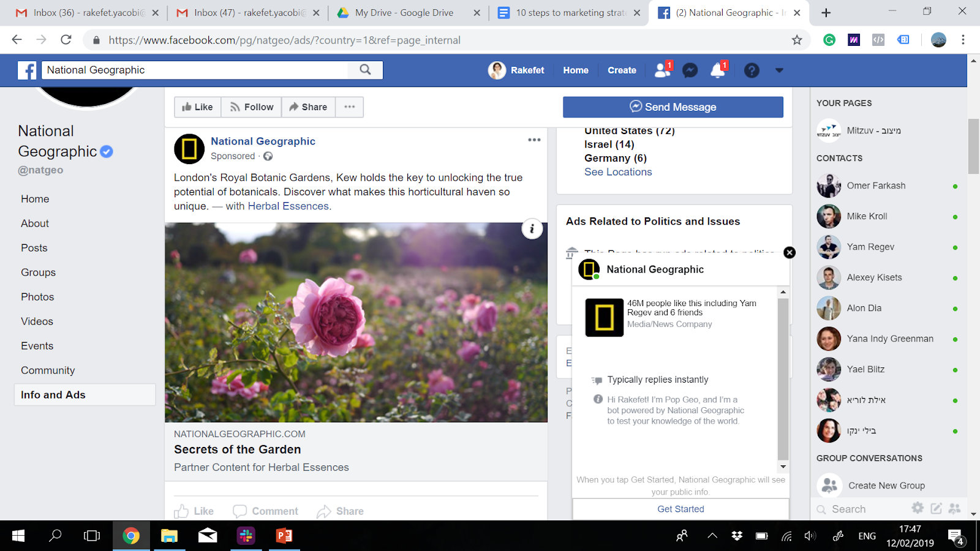The image size is (980, 551).
Task: Reload the page in Chrome
Action: tap(66, 40)
